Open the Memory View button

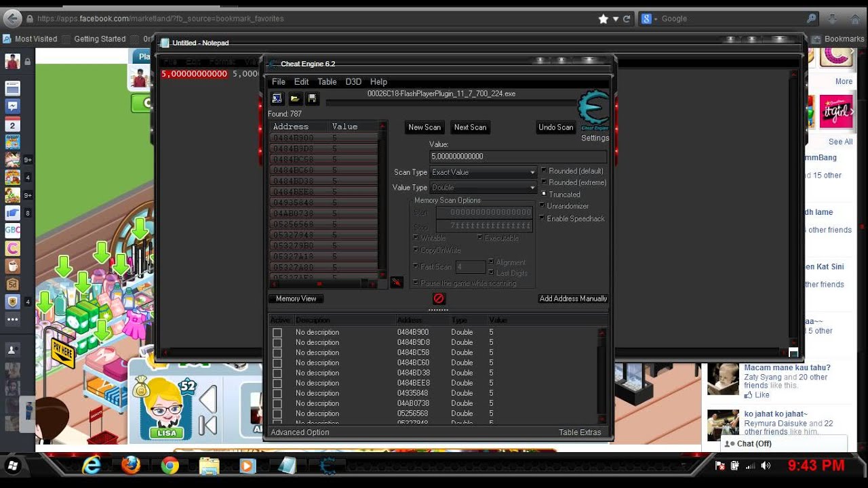[x=296, y=298]
